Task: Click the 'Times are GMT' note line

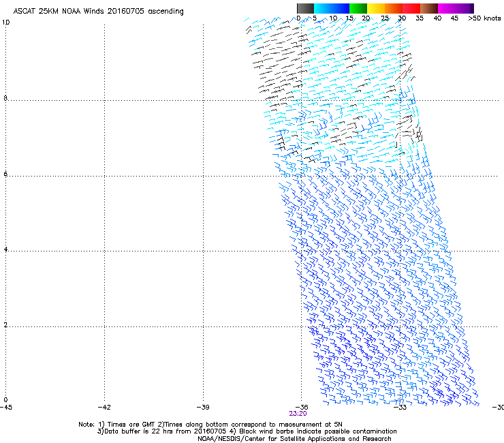Action: click(x=210, y=425)
